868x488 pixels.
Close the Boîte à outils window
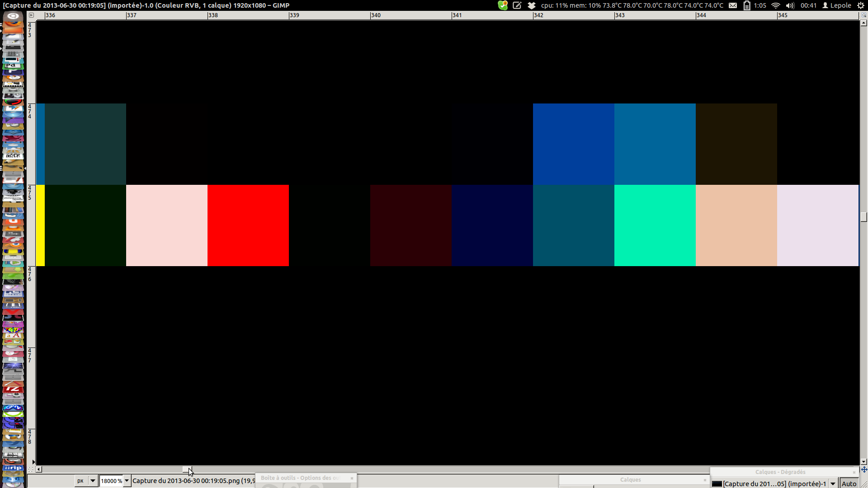coord(352,478)
